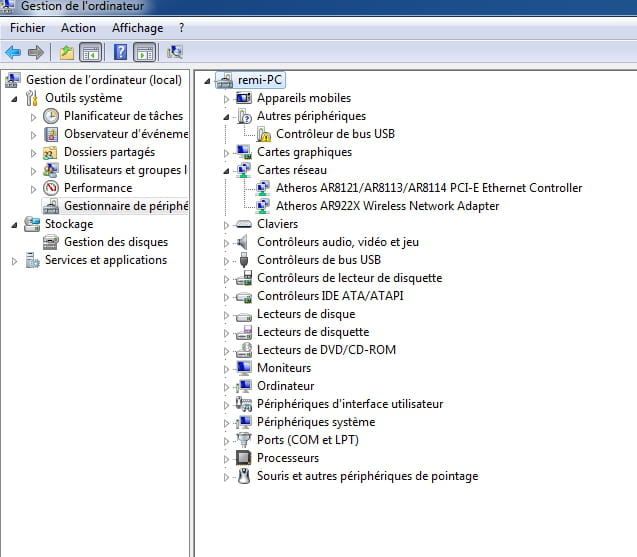The image size is (637, 557).
Task: Select Lecteurs de disquette entry
Action: point(313,332)
